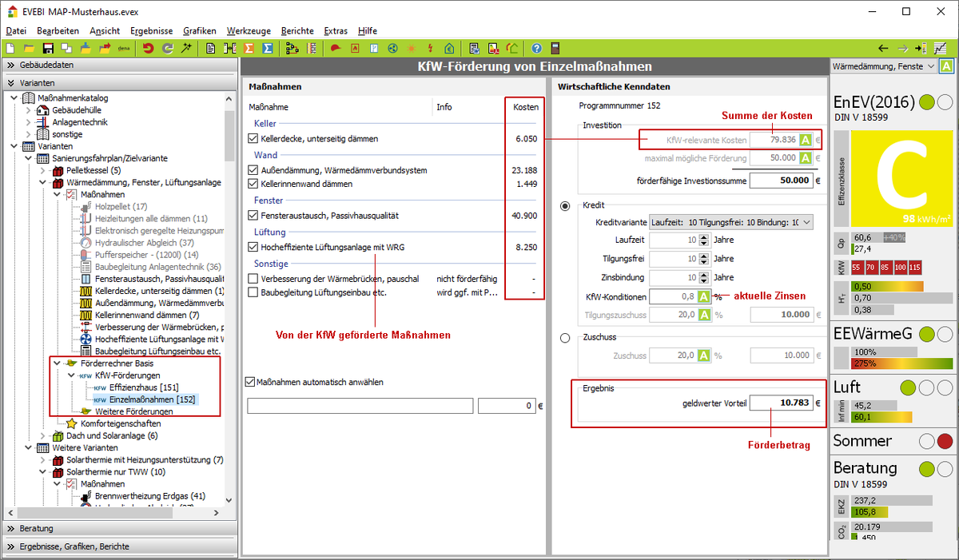Open the Berichte menu
This screenshot has height=560, width=959.
tap(297, 30)
